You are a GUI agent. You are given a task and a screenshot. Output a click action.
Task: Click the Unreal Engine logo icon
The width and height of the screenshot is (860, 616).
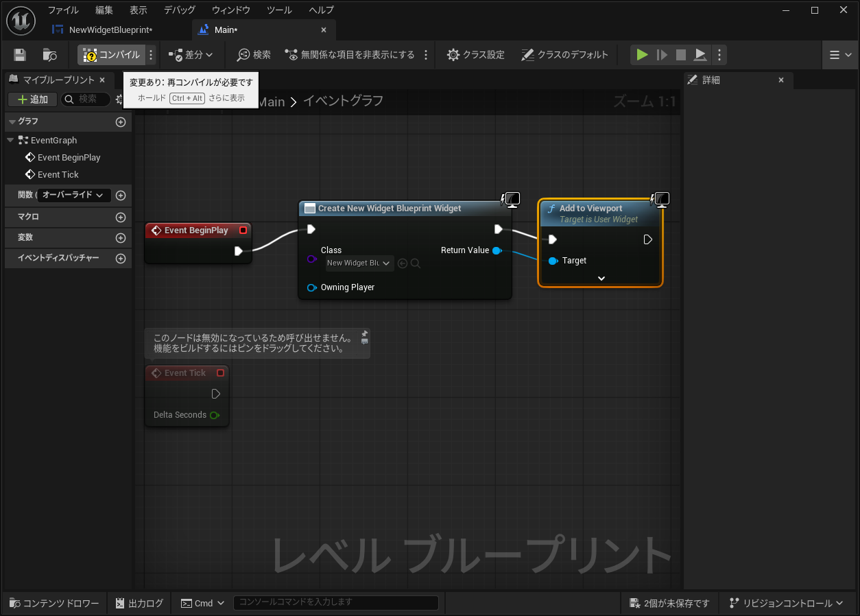point(21,20)
